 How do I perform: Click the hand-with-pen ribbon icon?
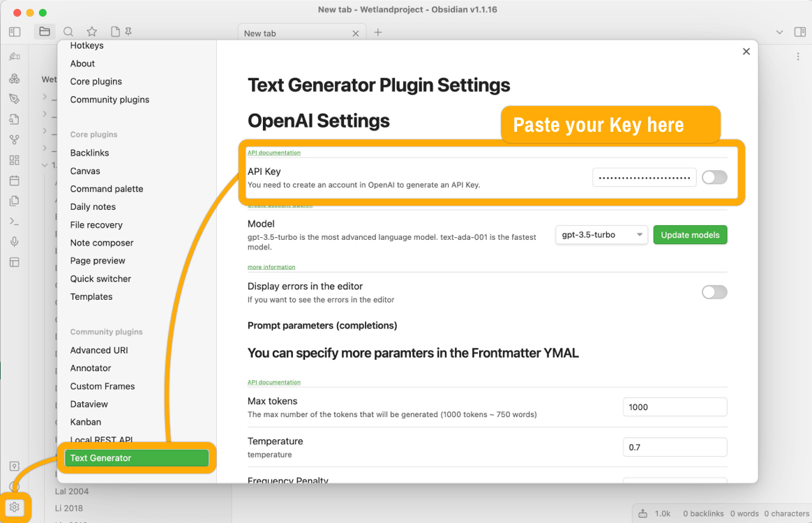click(15, 56)
